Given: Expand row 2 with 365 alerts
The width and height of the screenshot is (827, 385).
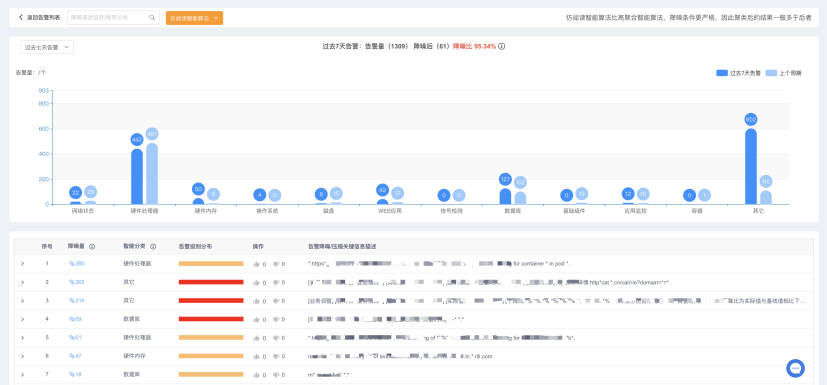Looking at the screenshot, I should click(22, 282).
